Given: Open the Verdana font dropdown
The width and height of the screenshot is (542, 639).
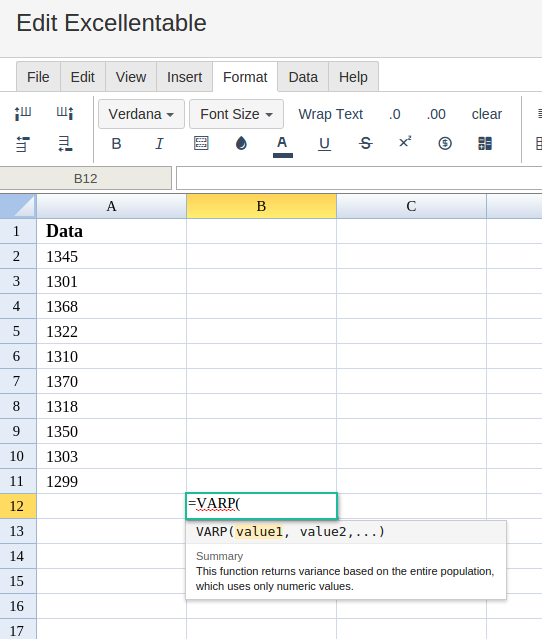Looking at the screenshot, I should pos(141,114).
